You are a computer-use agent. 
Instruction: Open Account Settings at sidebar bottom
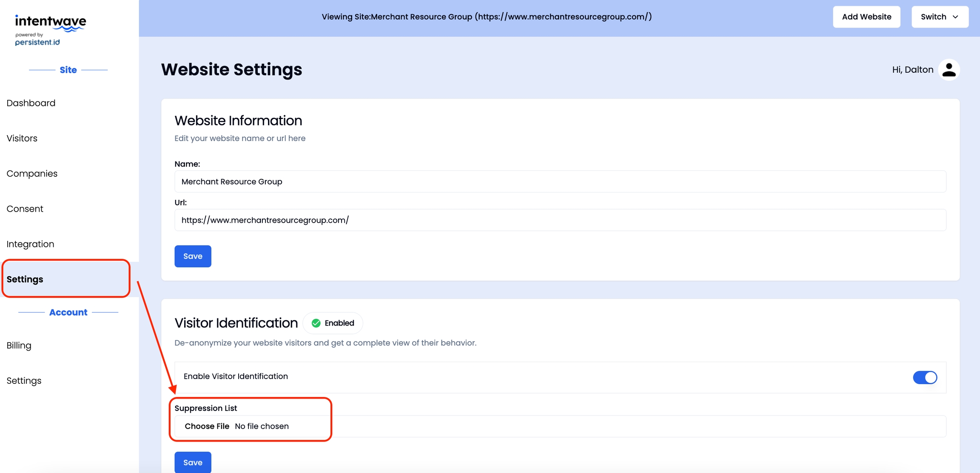point(24,381)
